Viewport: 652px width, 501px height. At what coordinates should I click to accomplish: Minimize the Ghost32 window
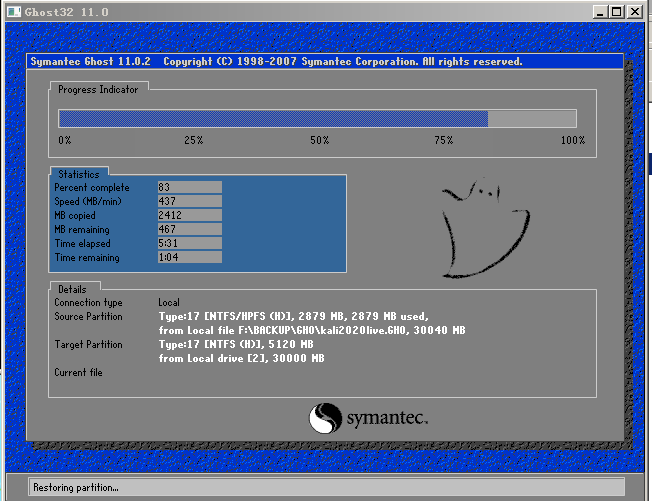point(600,12)
